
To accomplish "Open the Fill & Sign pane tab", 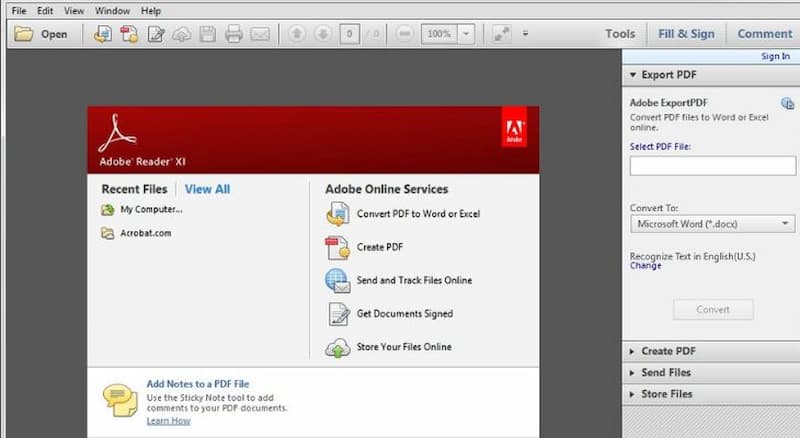I will [686, 34].
